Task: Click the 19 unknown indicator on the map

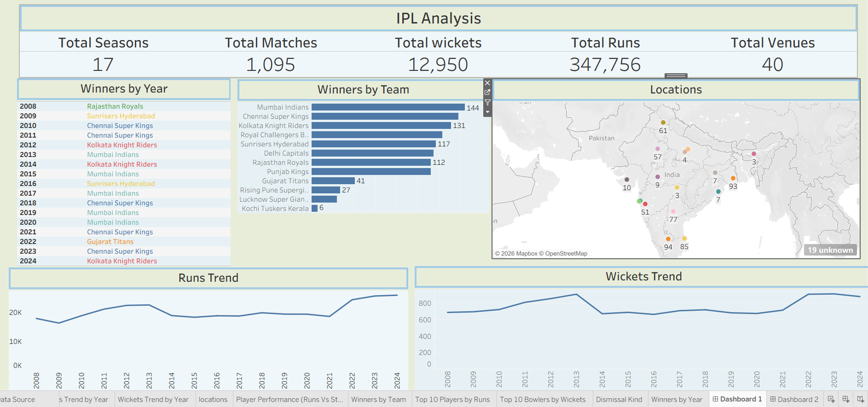Action: click(830, 250)
